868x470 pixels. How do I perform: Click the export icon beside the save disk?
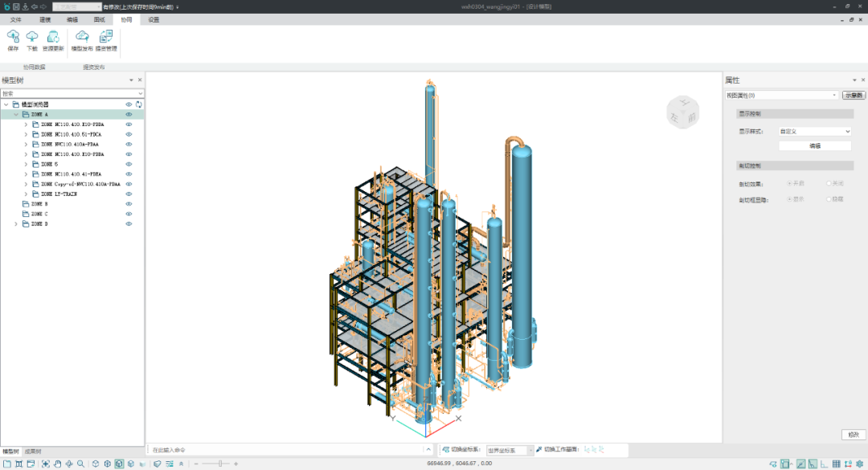point(25,6)
